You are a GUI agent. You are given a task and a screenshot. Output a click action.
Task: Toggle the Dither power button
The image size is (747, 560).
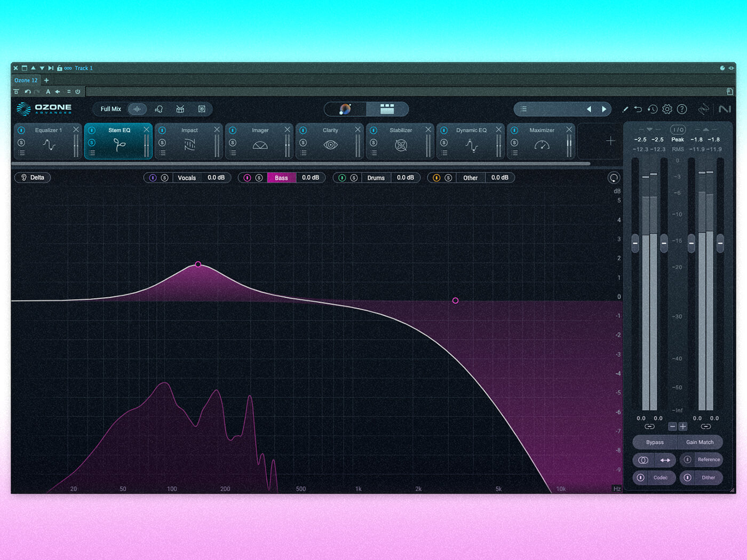point(688,477)
